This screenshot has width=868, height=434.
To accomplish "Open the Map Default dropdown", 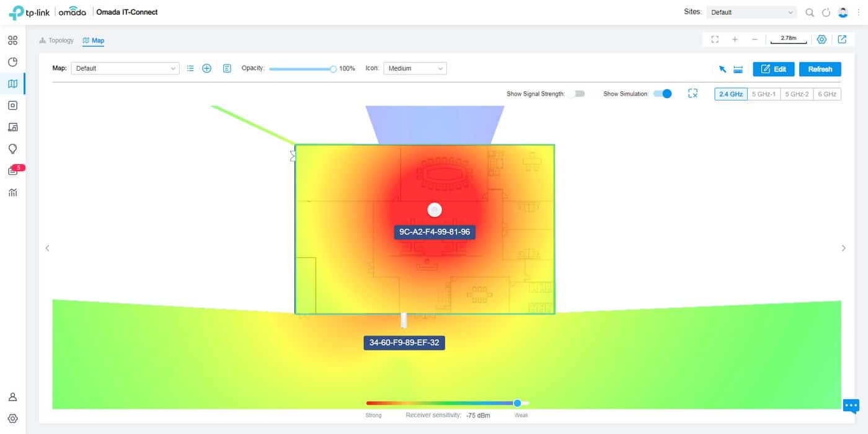I will click(124, 68).
